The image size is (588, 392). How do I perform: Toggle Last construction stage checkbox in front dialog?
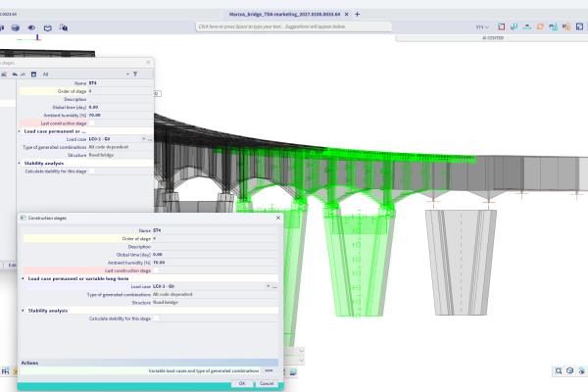[x=157, y=270]
